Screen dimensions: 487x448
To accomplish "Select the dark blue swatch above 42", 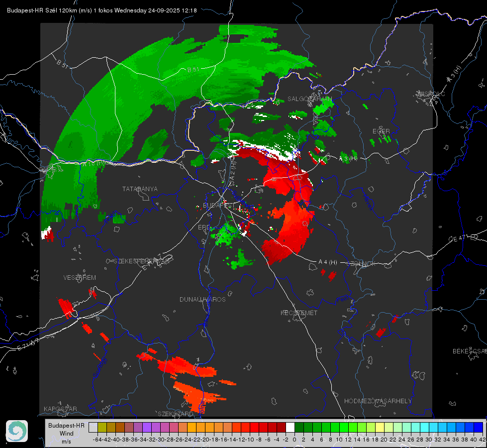I will tap(479, 428).
